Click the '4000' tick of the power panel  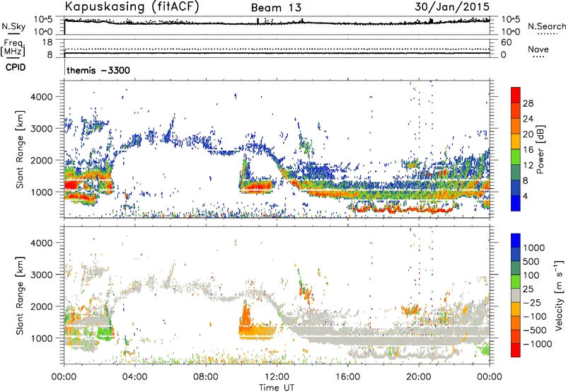point(42,97)
